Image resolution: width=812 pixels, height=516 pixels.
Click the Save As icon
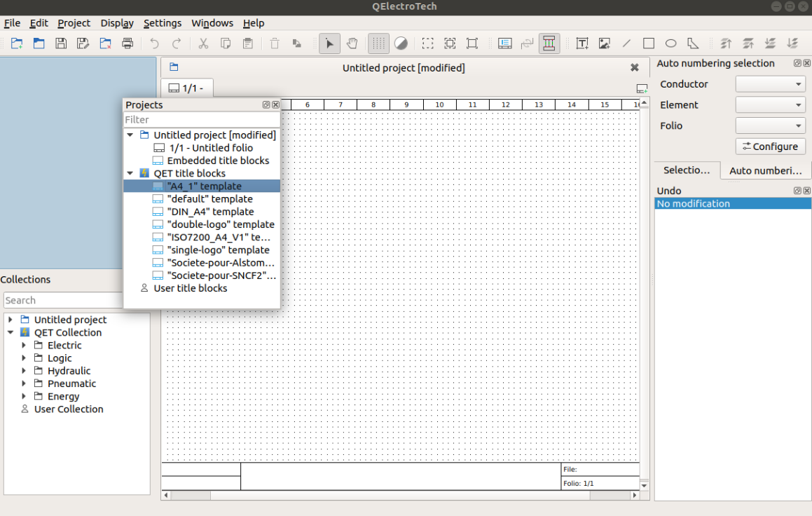click(83, 43)
